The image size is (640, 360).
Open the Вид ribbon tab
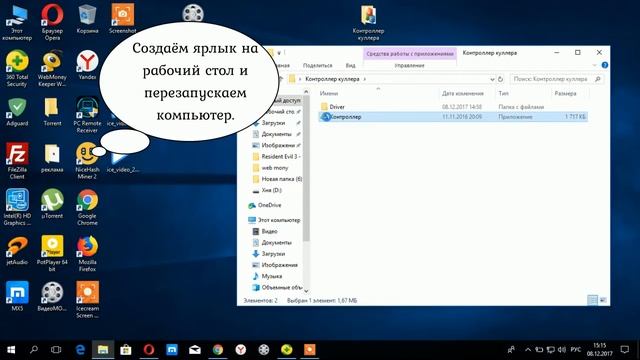(350, 65)
